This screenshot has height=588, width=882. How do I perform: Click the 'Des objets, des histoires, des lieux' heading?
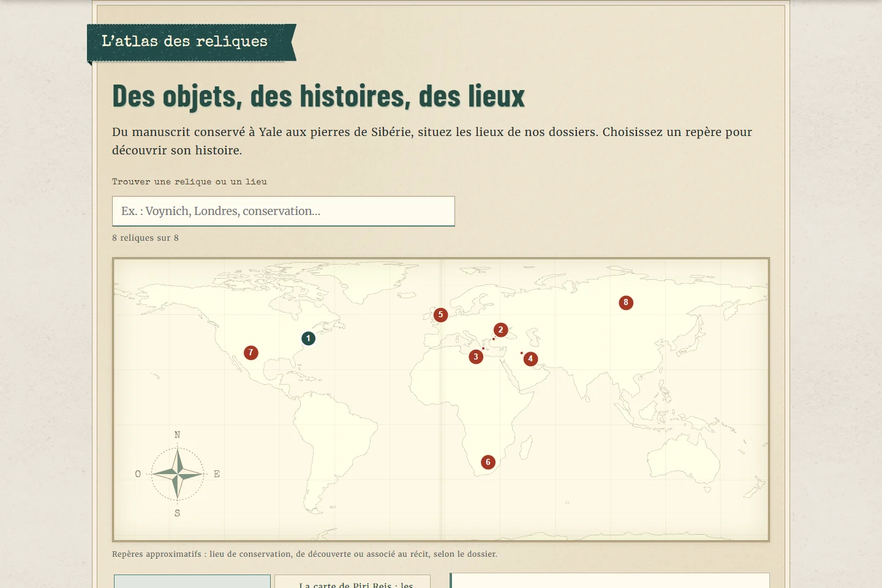(x=318, y=96)
